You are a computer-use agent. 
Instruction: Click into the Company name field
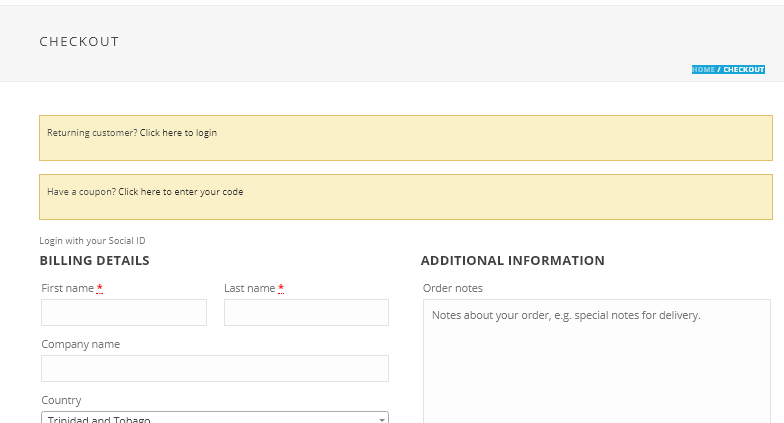tap(214, 368)
